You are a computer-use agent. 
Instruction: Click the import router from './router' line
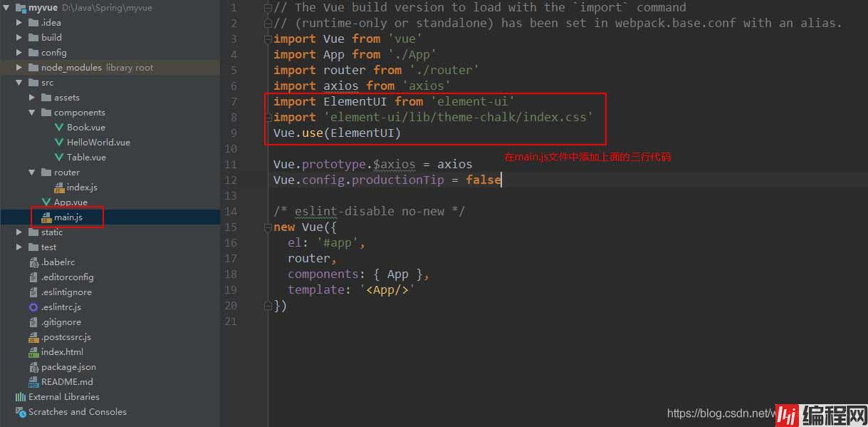coord(376,71)
